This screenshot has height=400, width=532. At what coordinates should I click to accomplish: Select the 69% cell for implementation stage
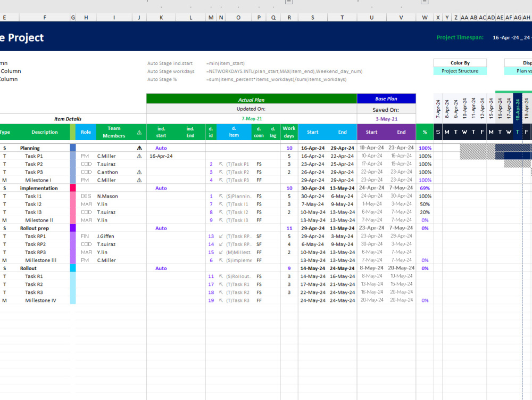[x=424, y=188]
